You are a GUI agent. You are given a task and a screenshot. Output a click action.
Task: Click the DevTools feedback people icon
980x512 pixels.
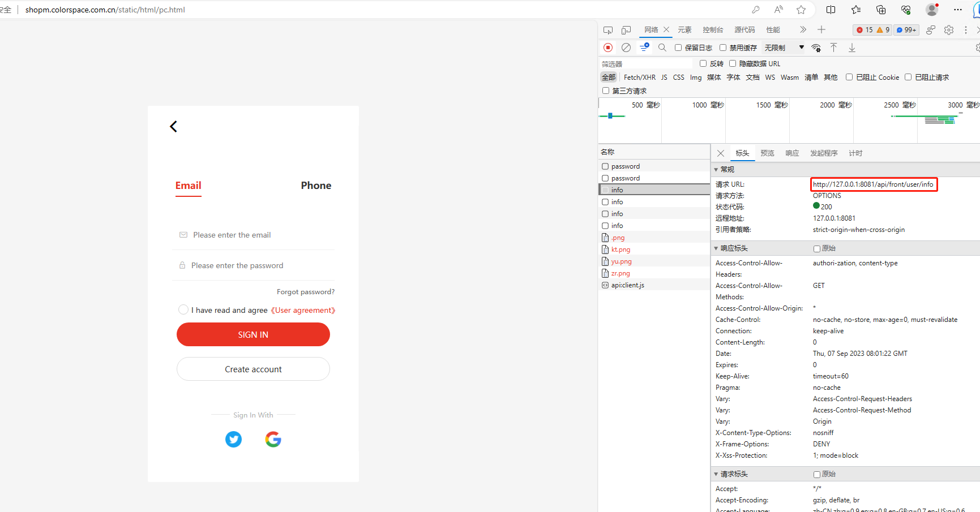pos(931,30)
